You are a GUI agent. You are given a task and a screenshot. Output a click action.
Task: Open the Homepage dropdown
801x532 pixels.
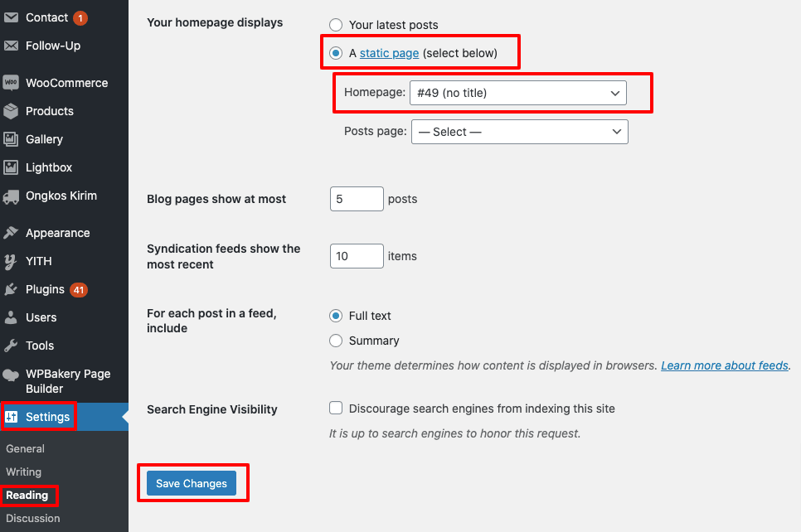point(517,93)
